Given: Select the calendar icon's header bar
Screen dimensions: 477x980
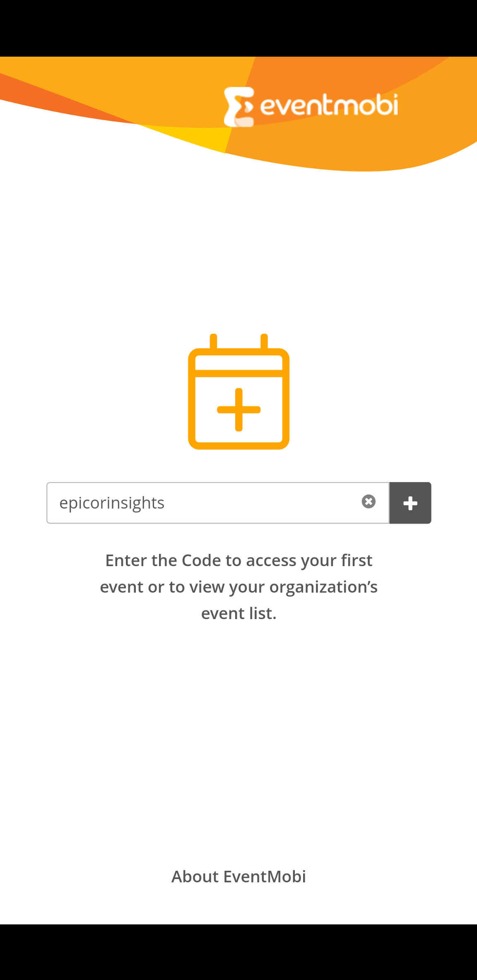Looking at the screenshot, I should pyautogui.click(x=239, y=363).
